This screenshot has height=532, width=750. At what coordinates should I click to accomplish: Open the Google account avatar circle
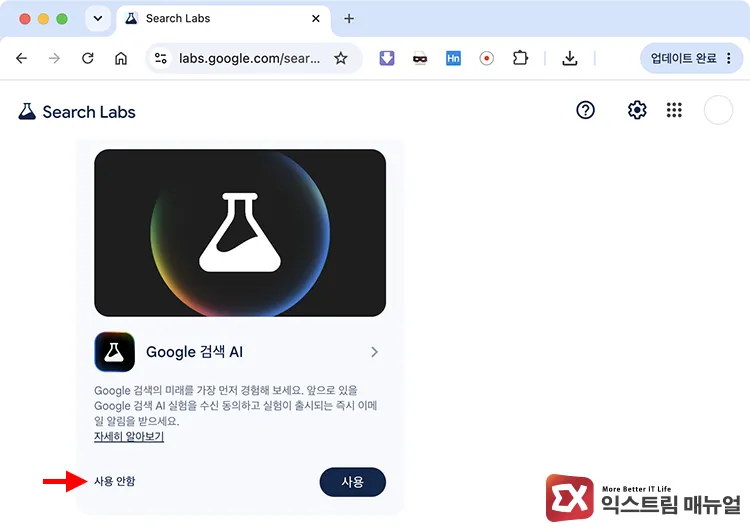point(718,110)
